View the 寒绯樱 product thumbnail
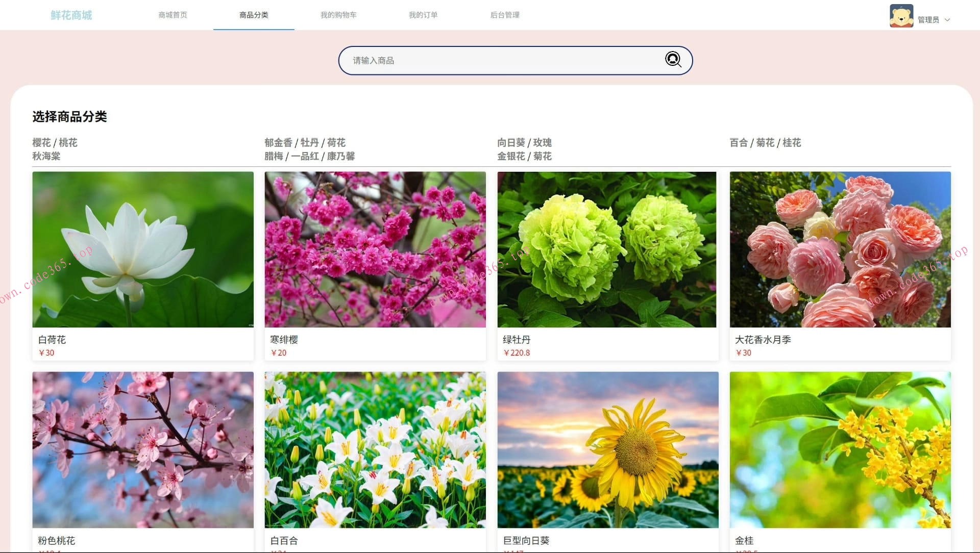This screenshot has height=553, width=980. [375, 249]
